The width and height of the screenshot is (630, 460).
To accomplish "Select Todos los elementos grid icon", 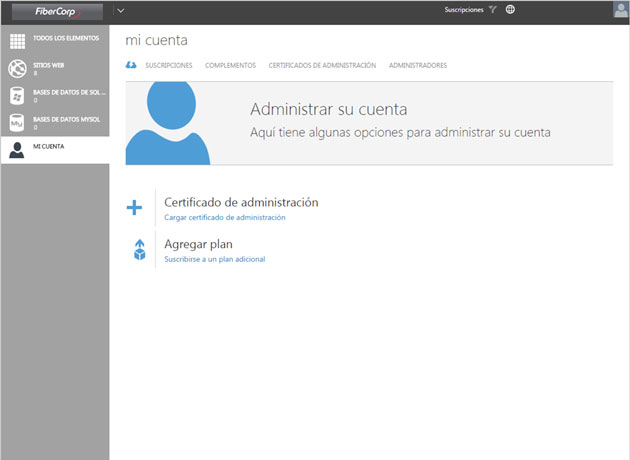I will click(x=17, y=41).
